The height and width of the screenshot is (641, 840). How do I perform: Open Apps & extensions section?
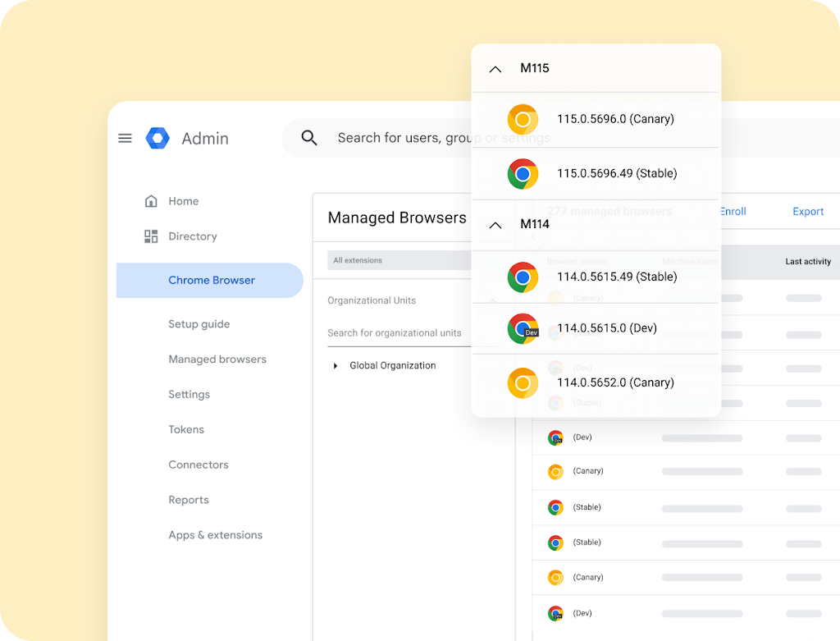point(215,535)
